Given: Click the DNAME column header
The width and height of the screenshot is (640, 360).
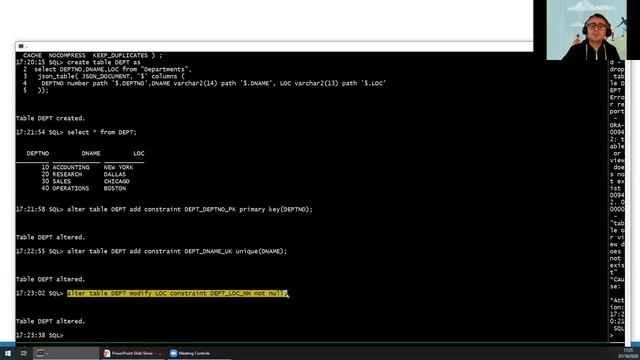Looking at the screenshot, I should click(x=91, y=153).
